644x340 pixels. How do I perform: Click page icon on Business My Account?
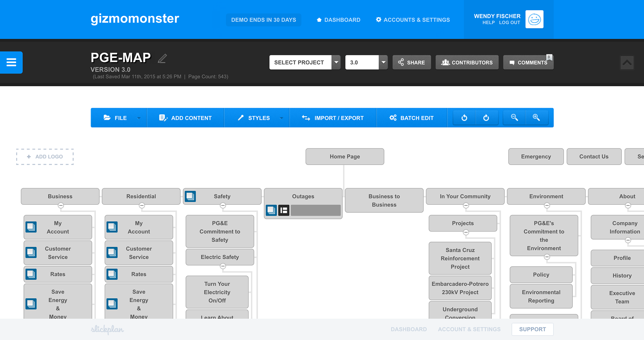31,227
